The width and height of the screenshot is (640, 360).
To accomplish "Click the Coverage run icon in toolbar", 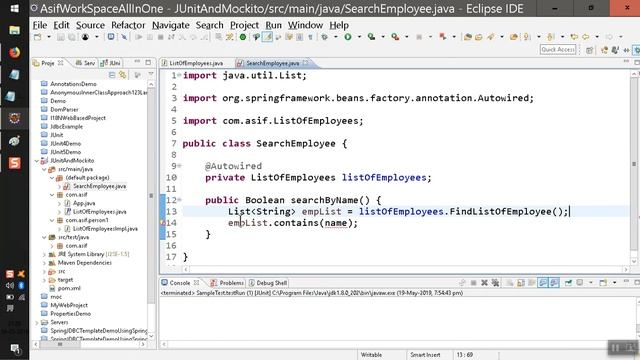I will [371, 37].
